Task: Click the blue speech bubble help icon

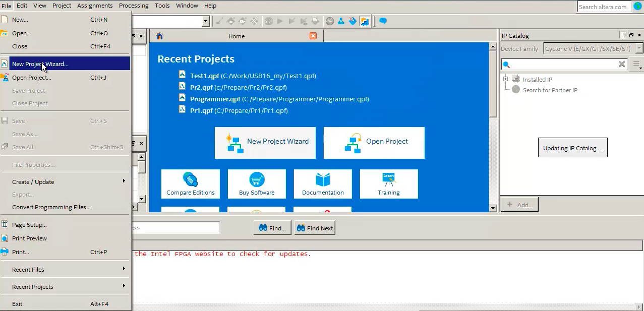Action: (383, 21)
